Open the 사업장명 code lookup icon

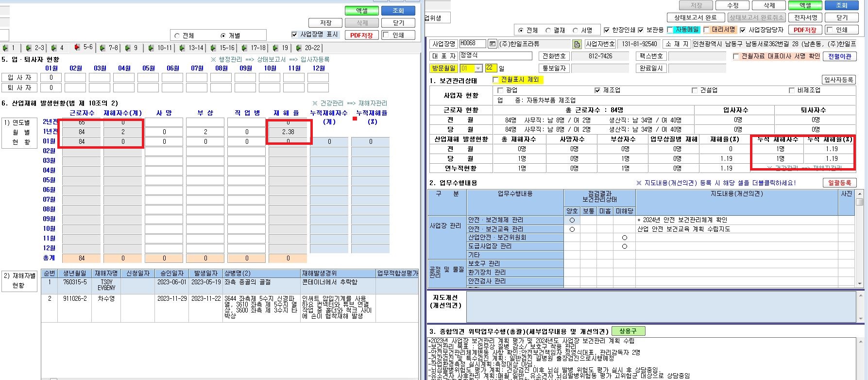492,44
